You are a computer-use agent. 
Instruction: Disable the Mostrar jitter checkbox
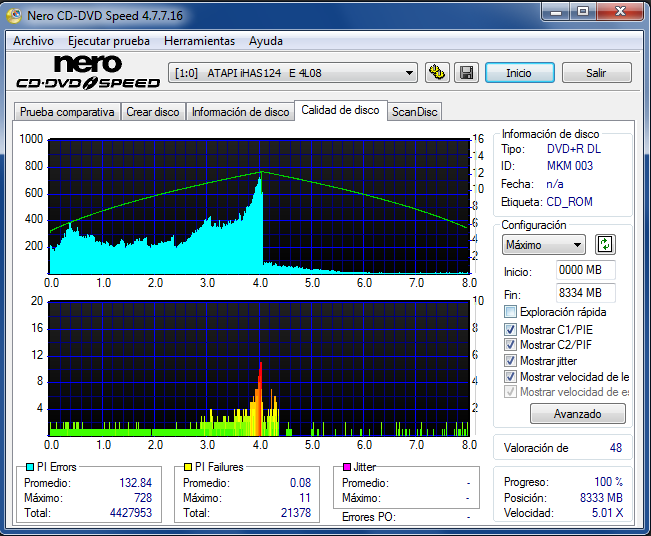click(x=510, y=361)
